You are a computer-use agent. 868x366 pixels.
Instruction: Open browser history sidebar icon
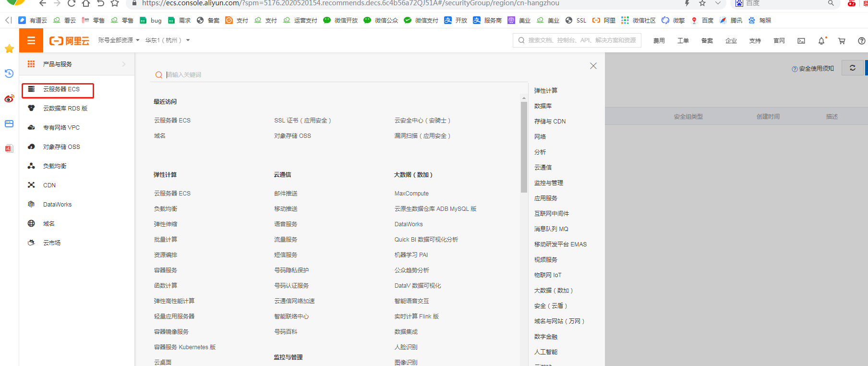[9, 73]
